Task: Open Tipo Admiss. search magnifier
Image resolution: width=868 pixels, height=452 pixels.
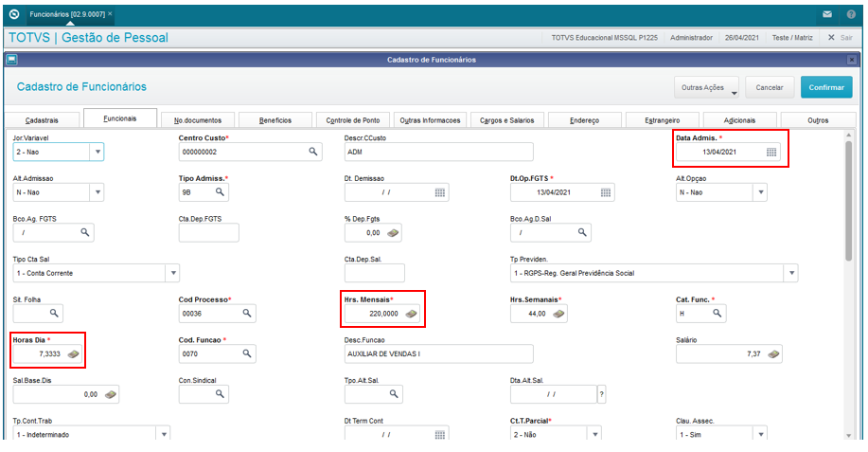Action: click(220, 191)
